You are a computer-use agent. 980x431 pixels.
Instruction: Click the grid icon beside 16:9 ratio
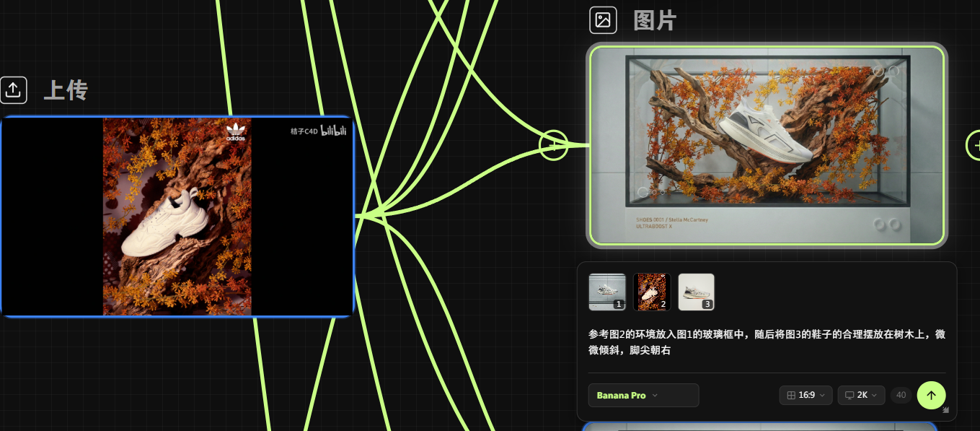click(791, 395)
